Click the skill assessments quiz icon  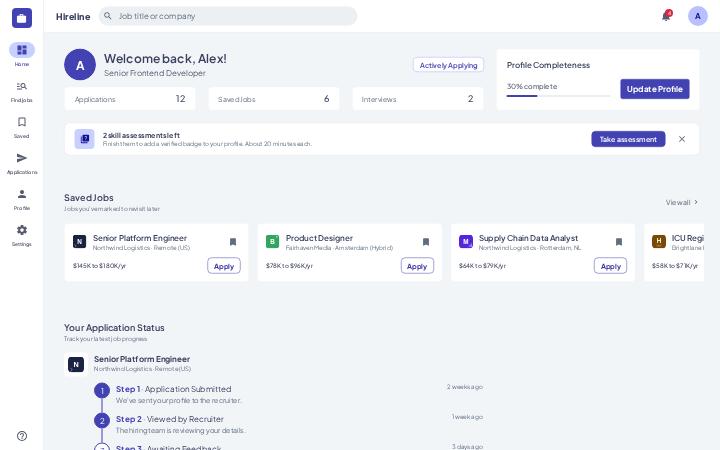click(84, 139)
